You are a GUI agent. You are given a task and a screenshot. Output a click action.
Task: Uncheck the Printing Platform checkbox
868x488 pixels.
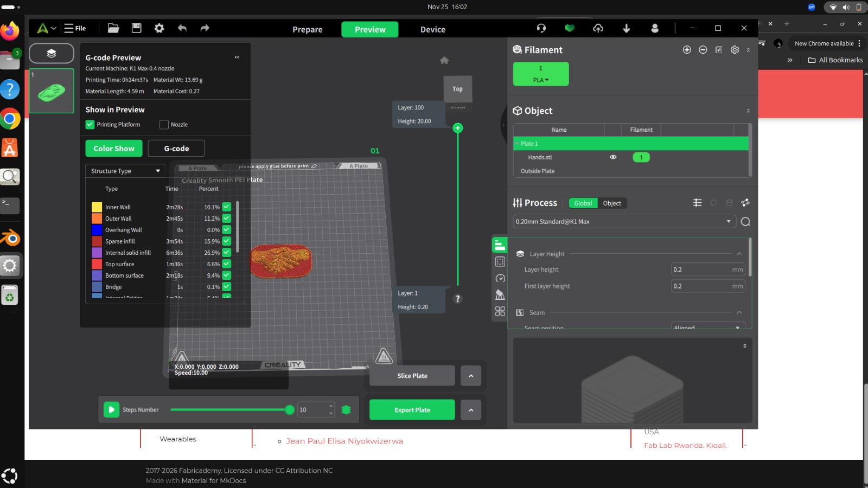(90, 125)
